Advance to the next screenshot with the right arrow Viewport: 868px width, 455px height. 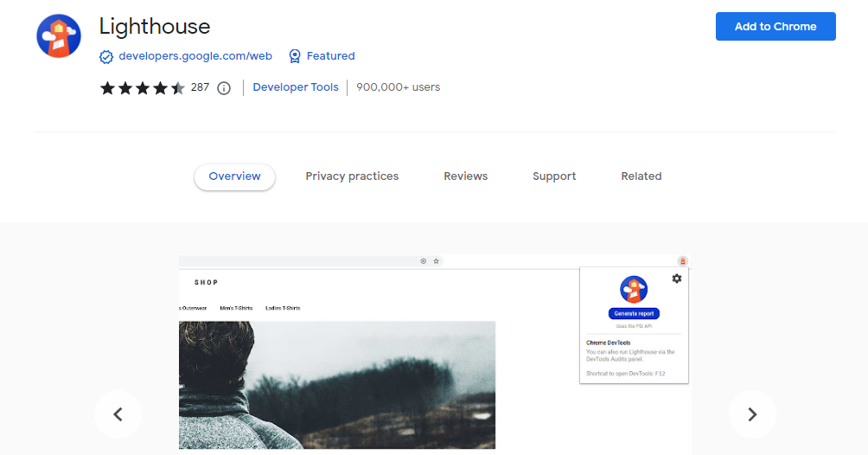coord(751,414)
